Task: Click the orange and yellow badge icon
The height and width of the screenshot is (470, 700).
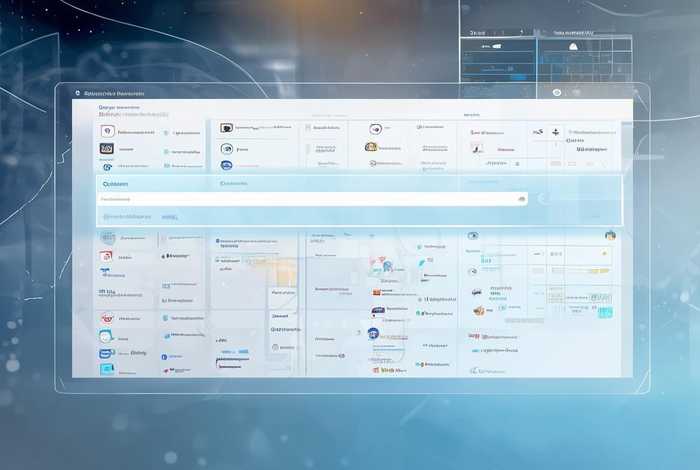Action: (371, 147)
